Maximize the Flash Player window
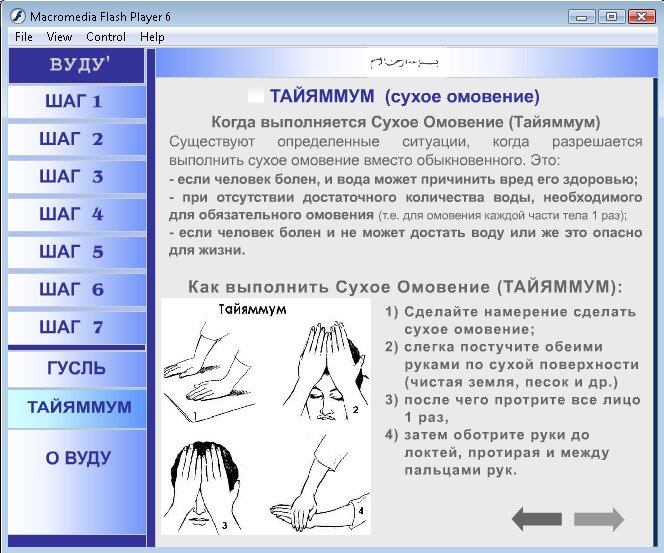Viewport: 664px width, 553px height. tap(611, 17)
